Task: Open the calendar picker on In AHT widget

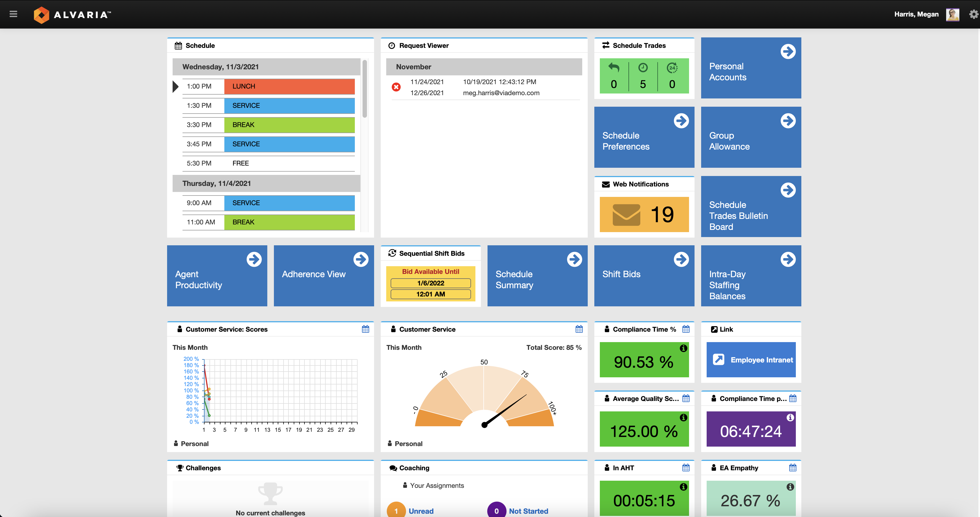Action: (x=685, y=468)
